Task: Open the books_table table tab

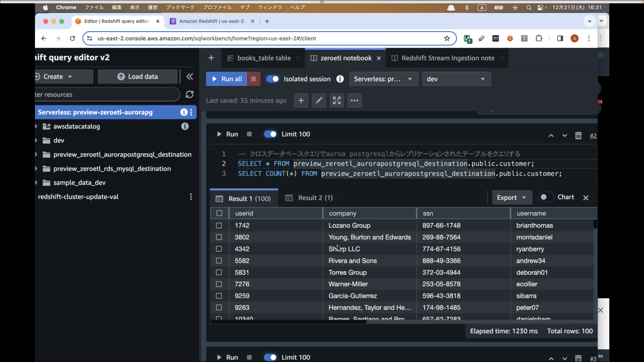Action: click(264, 58)
